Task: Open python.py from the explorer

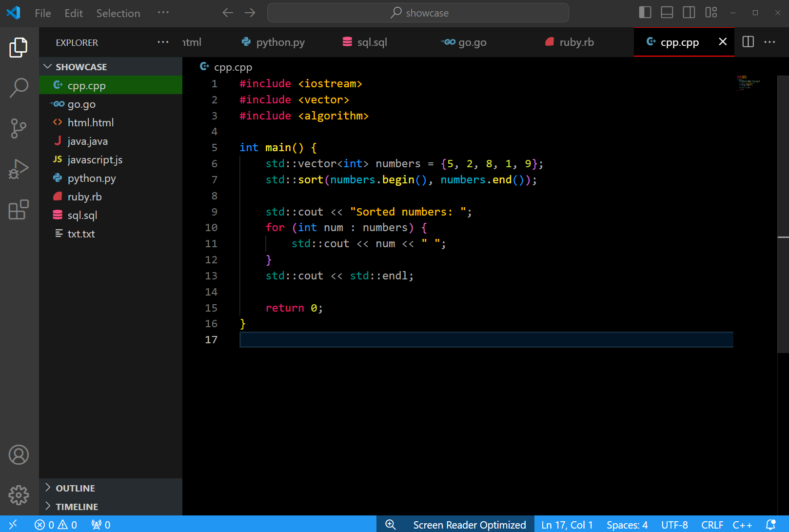Action: 111,178
